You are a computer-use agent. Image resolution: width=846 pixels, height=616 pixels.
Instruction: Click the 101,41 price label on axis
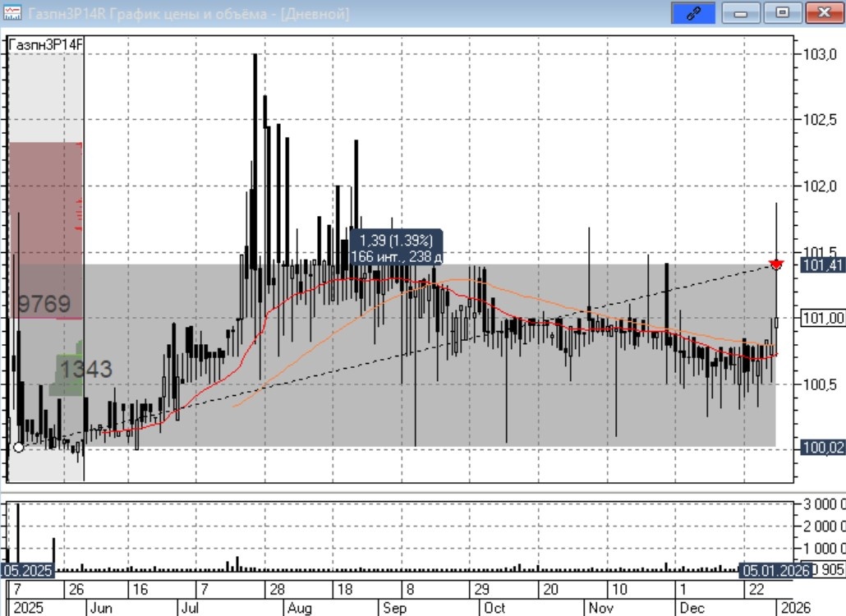(x=823, y=264)
